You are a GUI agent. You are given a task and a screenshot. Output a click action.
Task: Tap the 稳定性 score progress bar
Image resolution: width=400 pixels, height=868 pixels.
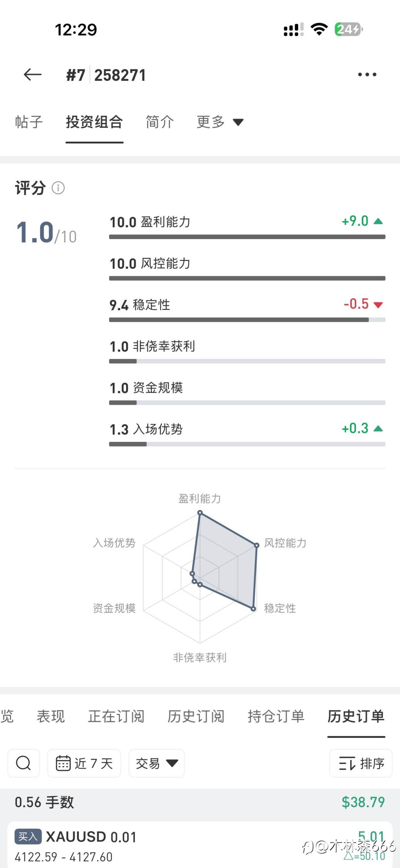247,320
